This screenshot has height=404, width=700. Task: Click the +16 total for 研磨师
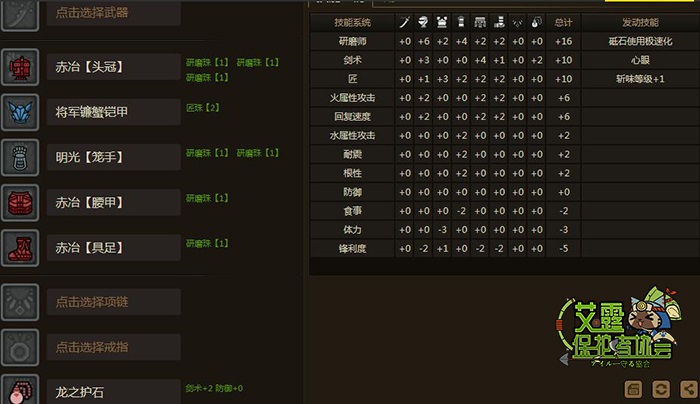tap(563, 41)
